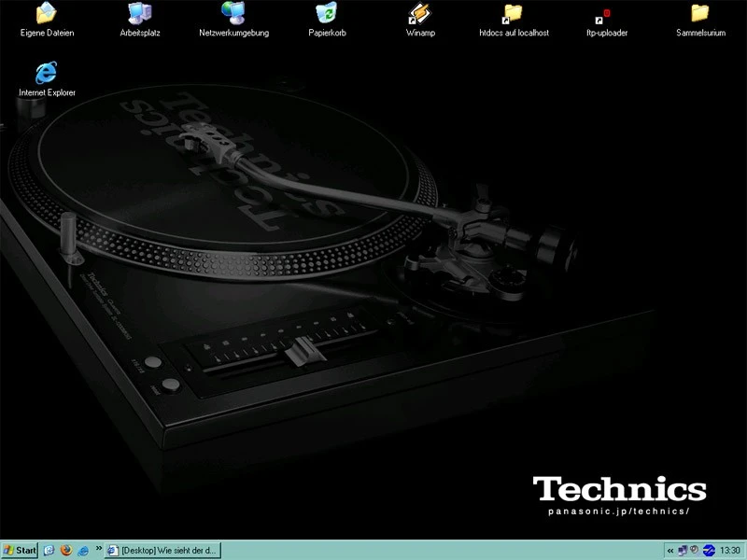Open the Eigene Dateien folder
This screenshot has height=560, width=747.
coord(46,15)
